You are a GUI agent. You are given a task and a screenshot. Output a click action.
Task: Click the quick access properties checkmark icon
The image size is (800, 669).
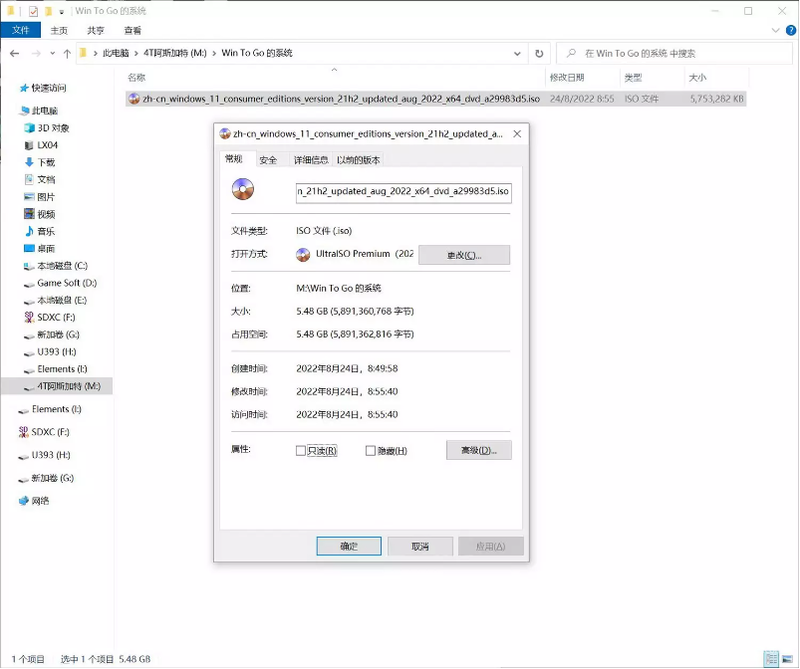pyautogui.click(x=33, y=11)
